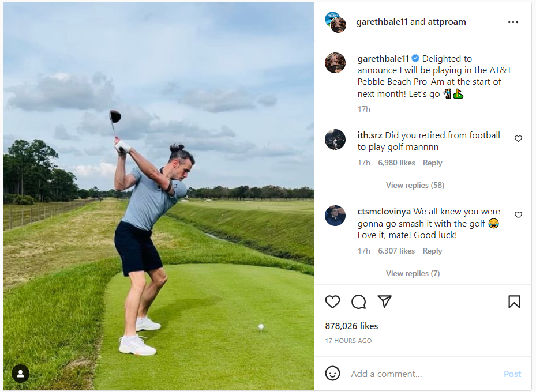Open ith.srz's profile avatar
Image resolution: width=536 pixels, height=392 pixels.
[335, 140]
